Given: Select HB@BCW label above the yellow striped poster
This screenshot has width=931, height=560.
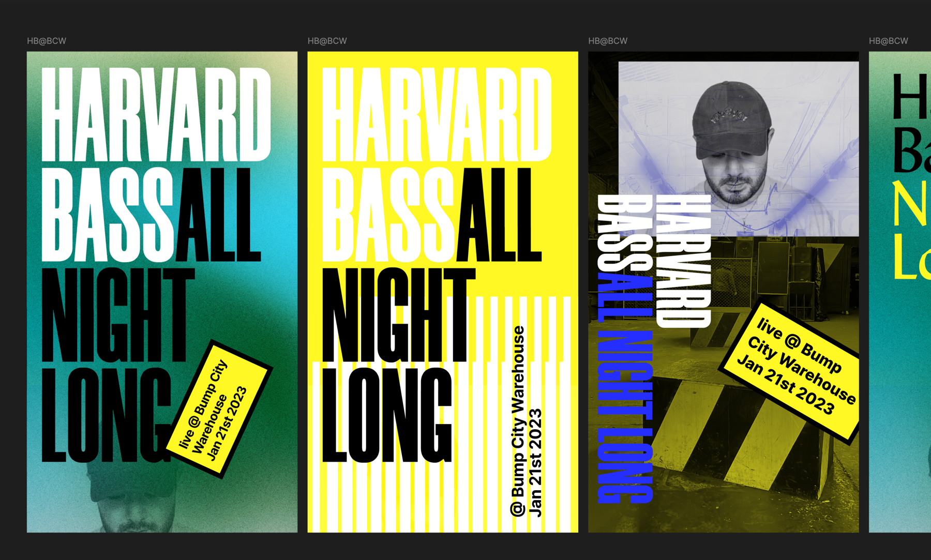Looking at the screenshot, I should 327,41.
